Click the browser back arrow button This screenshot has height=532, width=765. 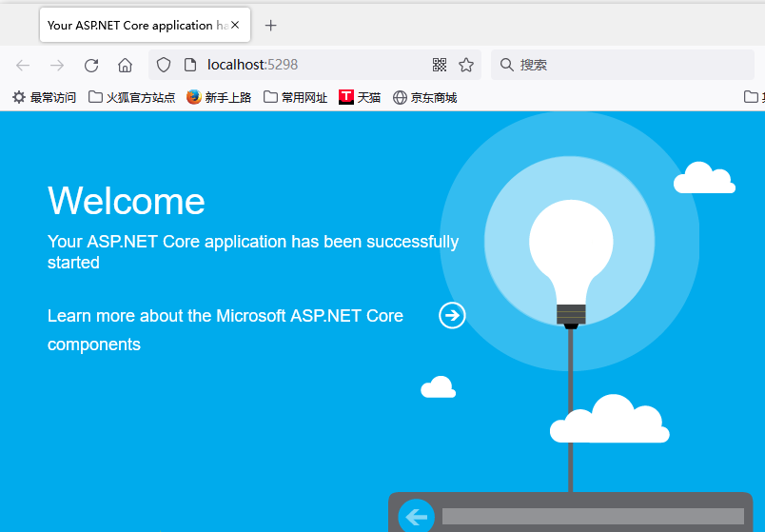23,65
